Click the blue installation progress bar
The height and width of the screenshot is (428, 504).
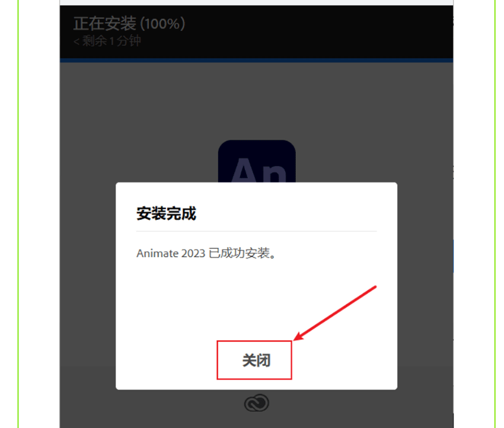(256, 60)
